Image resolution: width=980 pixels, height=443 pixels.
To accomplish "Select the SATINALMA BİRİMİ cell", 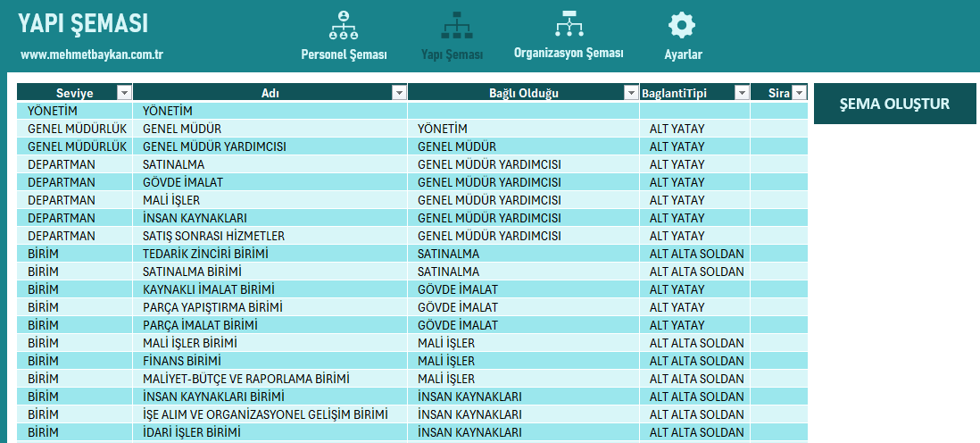I will click(270, 272).
